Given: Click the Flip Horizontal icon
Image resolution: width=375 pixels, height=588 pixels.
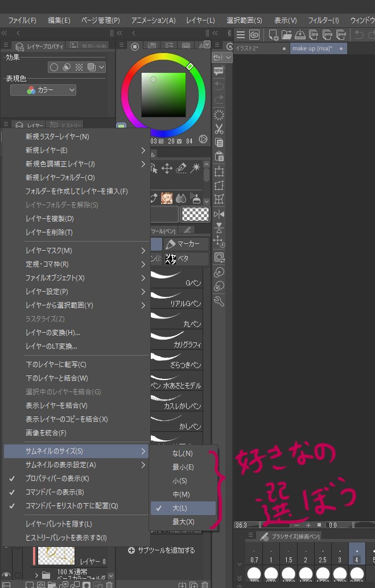Looking at the screenshot, I should tap(219, 214).
